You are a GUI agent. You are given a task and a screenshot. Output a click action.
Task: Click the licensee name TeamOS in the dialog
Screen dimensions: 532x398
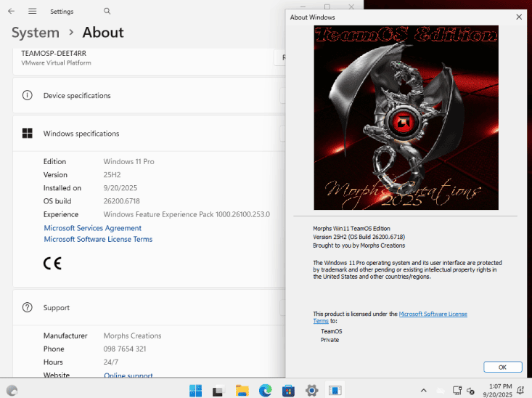tap(332, 331)
